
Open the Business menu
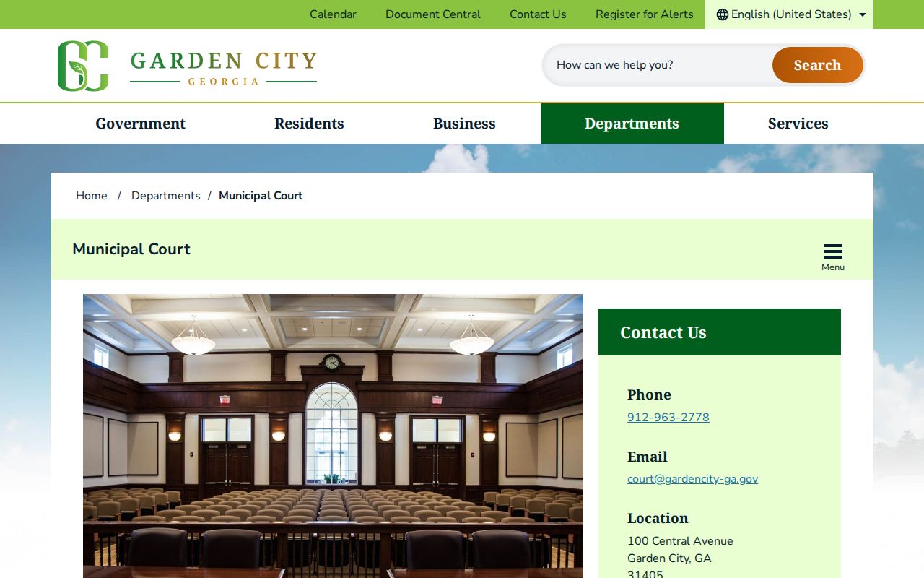(464, 124)
